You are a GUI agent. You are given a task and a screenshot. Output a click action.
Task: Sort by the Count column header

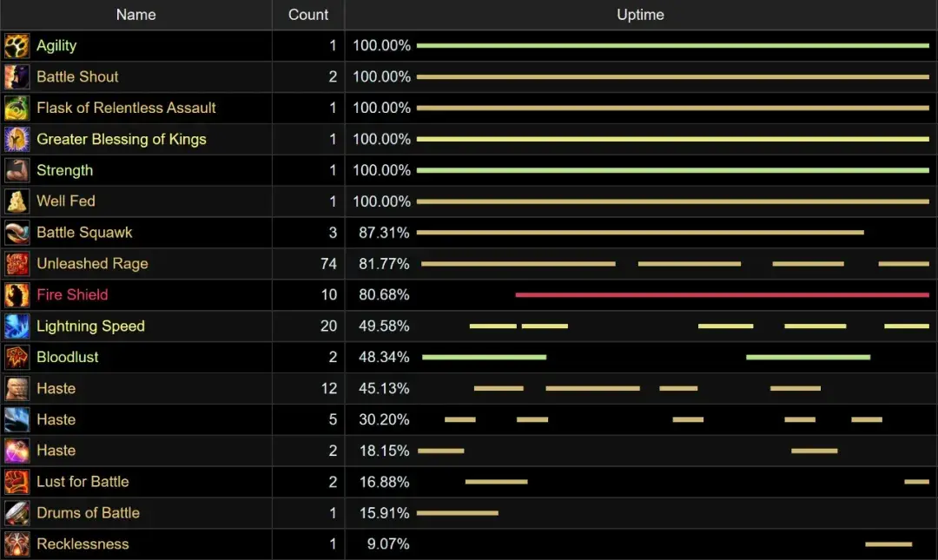click(x=308, y=15)
